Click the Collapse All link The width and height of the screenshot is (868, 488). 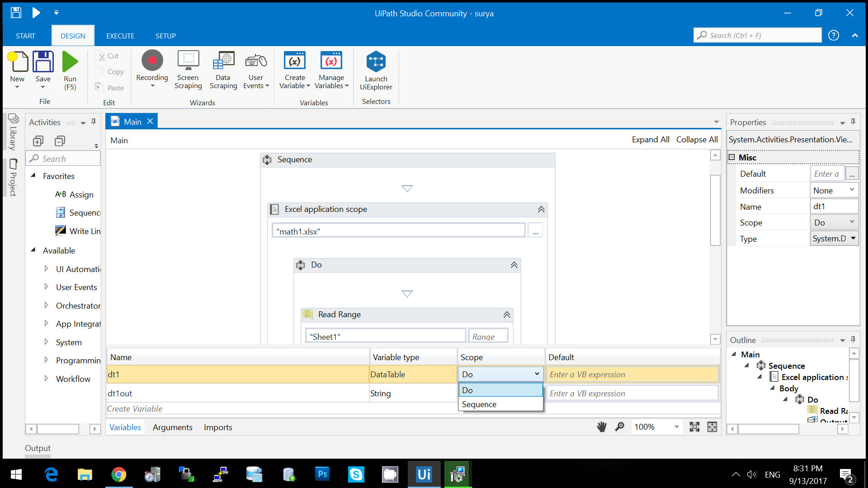(x=697, y=140)
